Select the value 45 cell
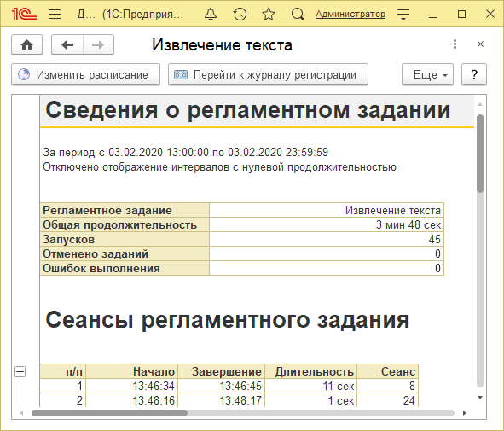 [327, 239]
